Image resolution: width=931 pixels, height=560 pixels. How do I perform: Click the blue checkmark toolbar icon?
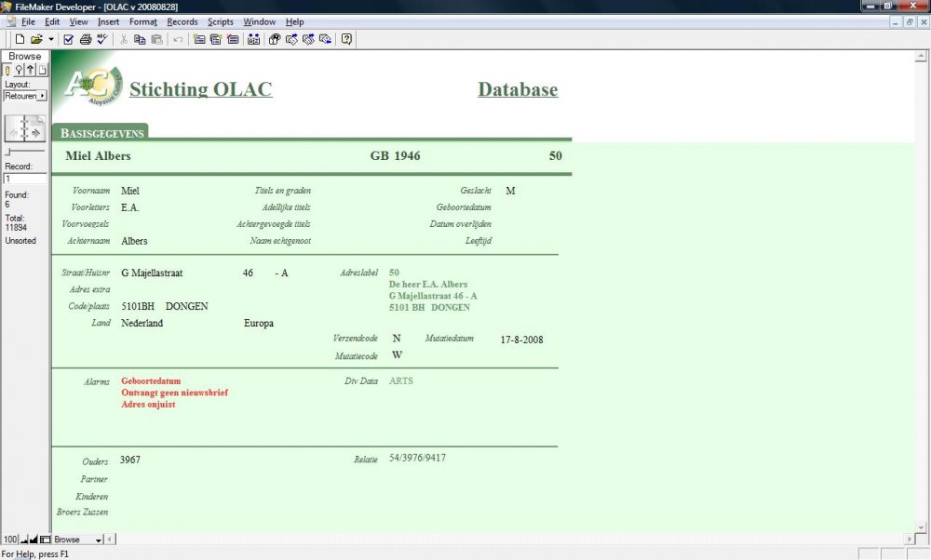pos(68,40)
